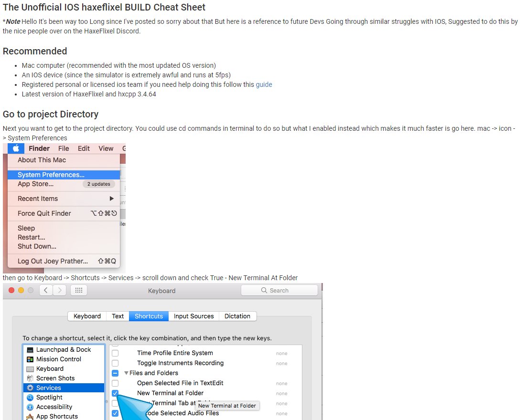
Task: Click the New Terminal at Folder row label
Action: point(170,393)
